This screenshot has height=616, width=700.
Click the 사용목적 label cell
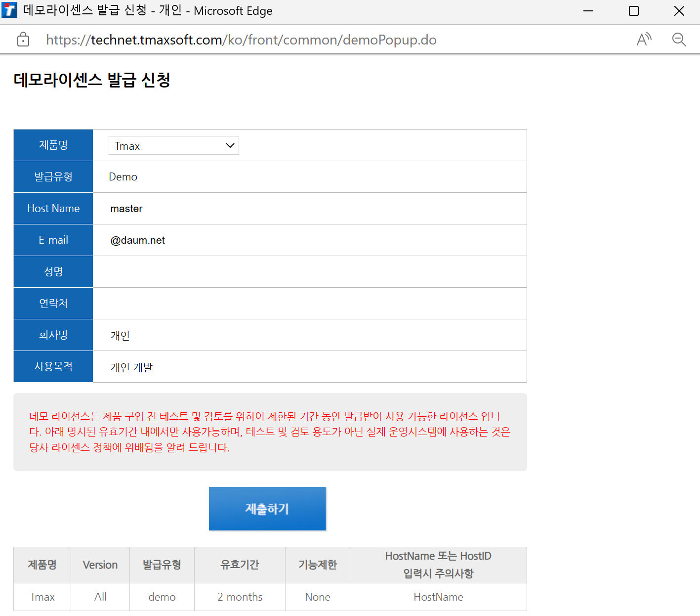(53, 367)
